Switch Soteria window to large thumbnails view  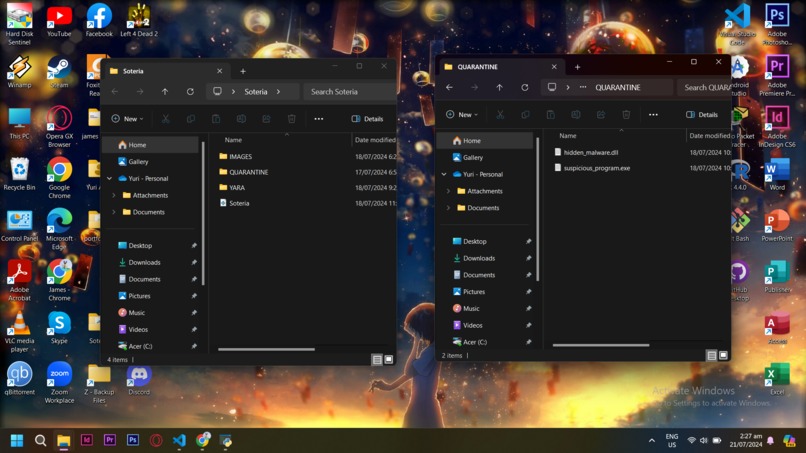(x=389, y=359)
